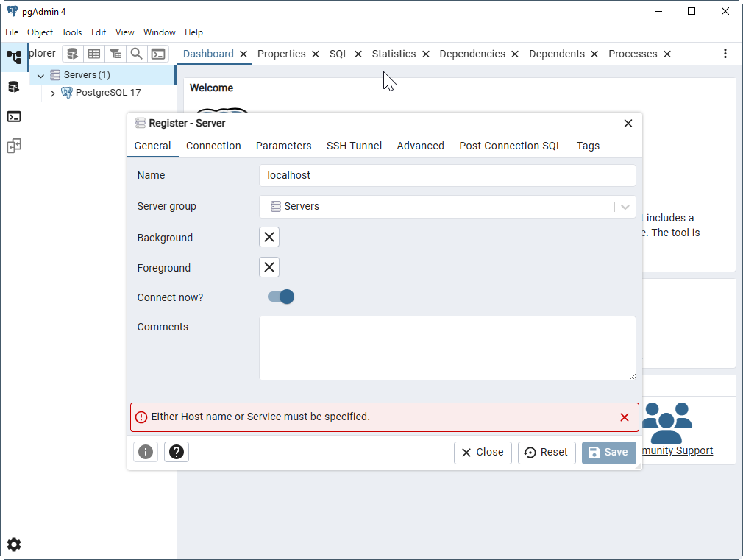Open the Query Tool Workspace sidebar icon

coord(14,87)
